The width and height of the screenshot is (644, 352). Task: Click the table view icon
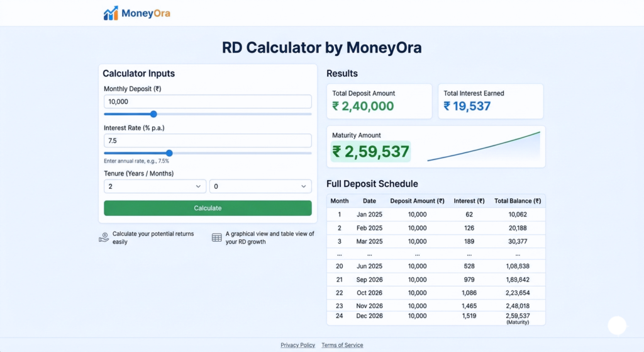[x=217, y=237]
